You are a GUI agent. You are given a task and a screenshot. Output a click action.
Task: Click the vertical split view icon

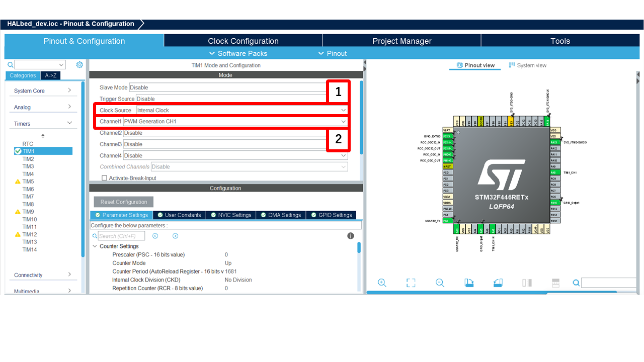(527, 283)
